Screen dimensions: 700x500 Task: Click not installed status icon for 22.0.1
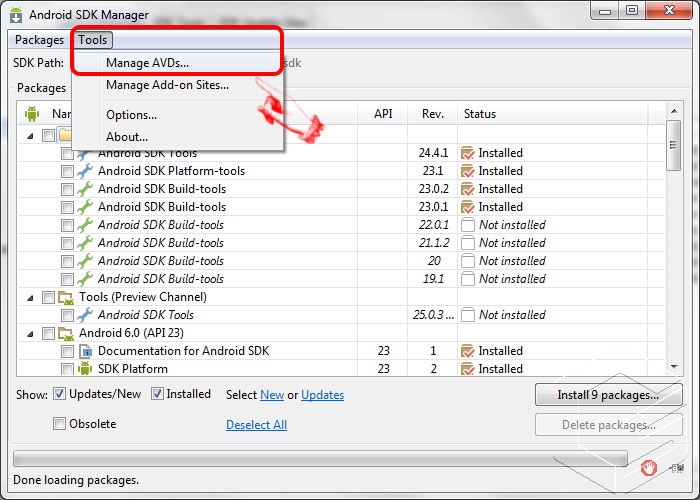pyautogui.click(x=467, y=225)
